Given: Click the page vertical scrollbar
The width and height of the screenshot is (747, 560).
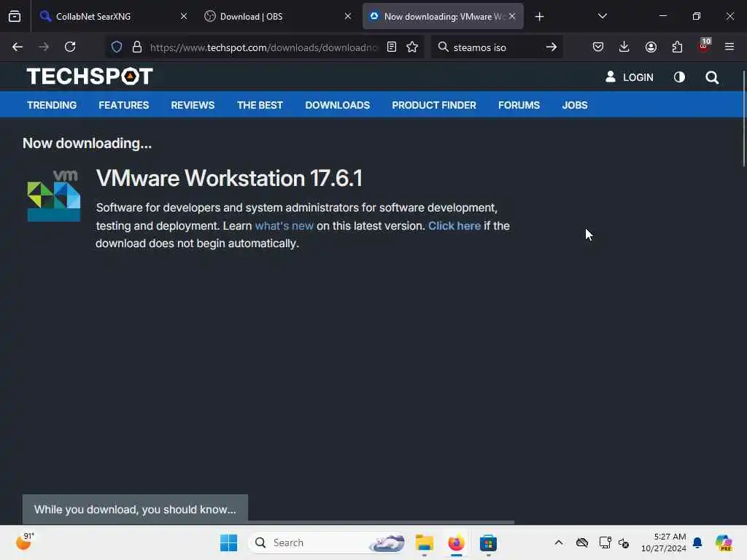Looking at the screenshot, I should tap(743, 119).
